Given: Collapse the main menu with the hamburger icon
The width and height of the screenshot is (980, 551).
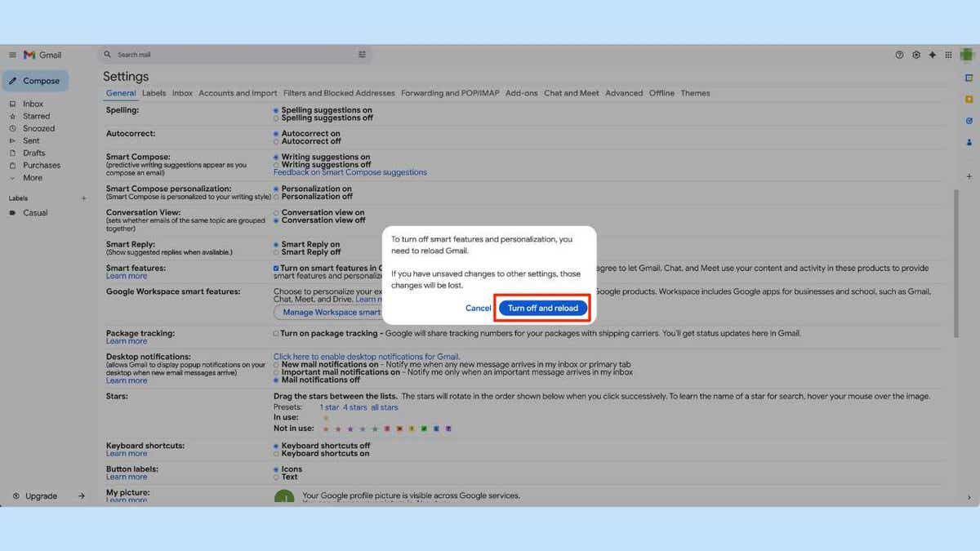Looking at the screenshot, I should click(x=12, y=55).
